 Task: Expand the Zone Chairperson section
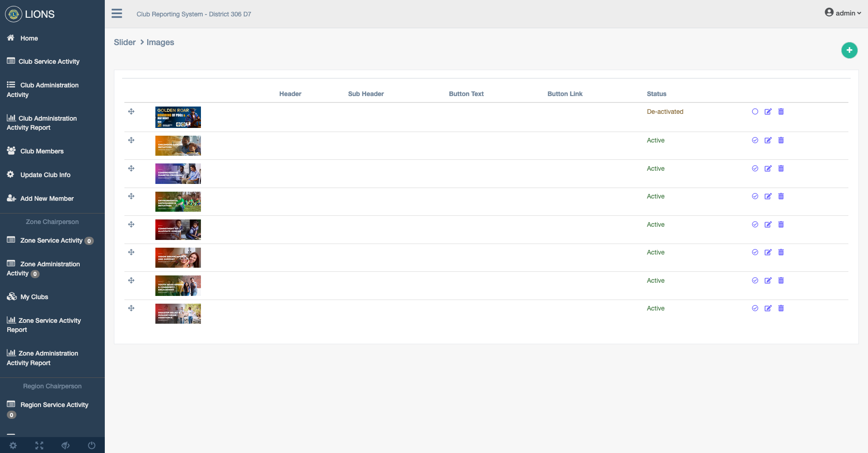(x=51, y=222)
